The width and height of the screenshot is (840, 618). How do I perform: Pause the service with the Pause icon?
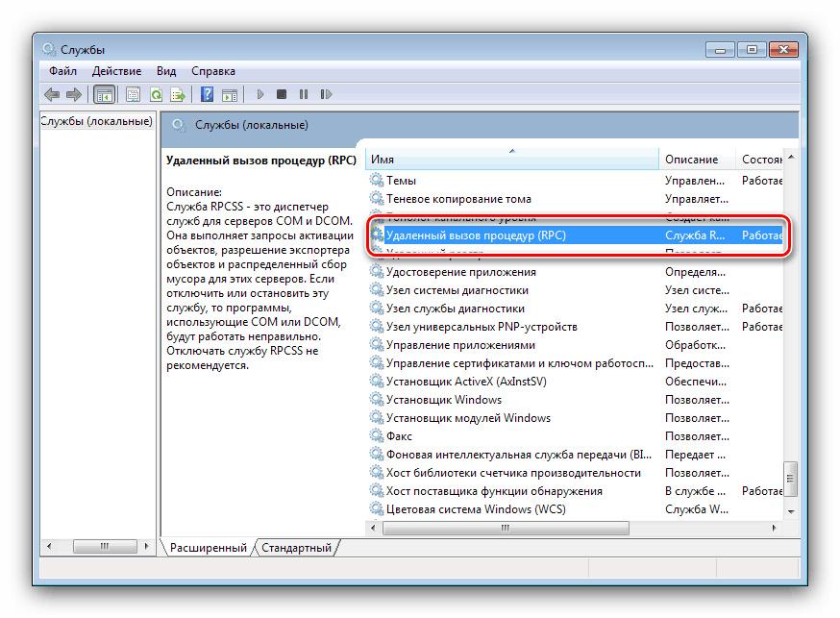(x=303, y=94)
